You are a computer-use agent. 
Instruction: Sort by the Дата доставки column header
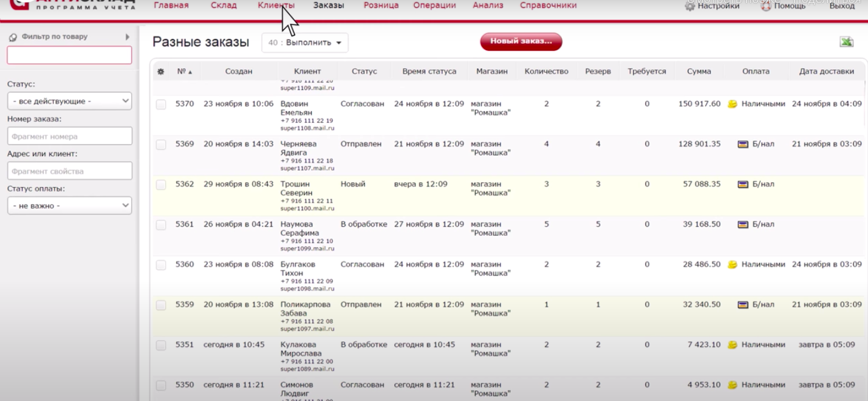click(826, 71)
